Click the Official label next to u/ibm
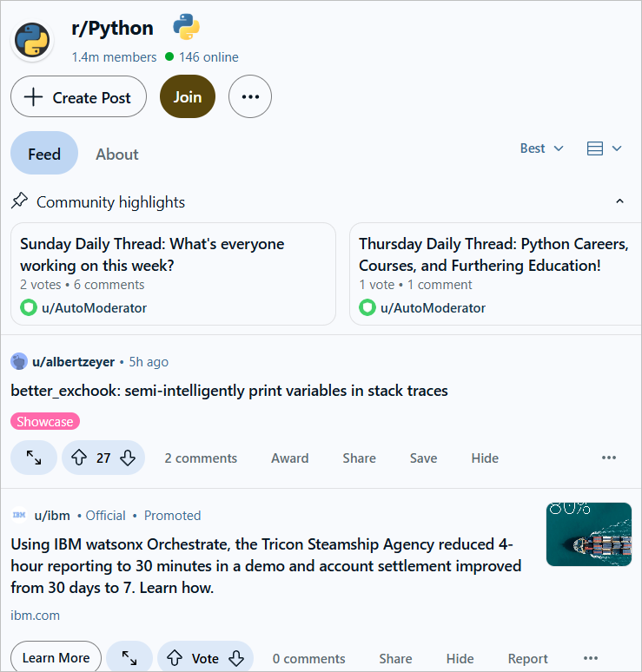642x672 pixels. [105, 515]
